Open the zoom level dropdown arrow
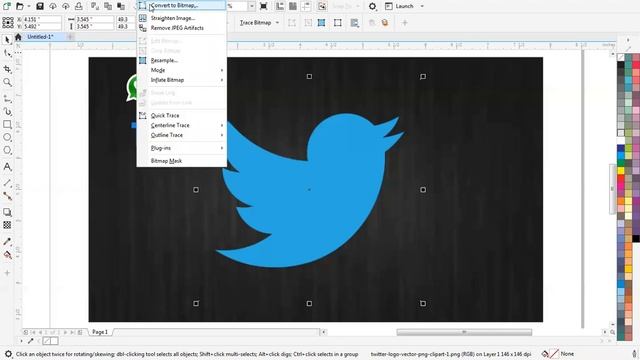Image resolution: width=640 pixels, height=360 pixels. click(251, 6)
